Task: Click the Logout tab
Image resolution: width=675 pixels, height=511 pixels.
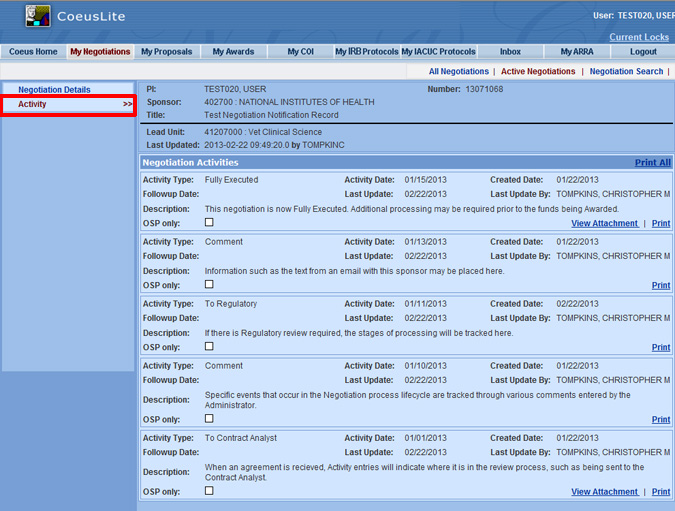Action: point(643,52)
